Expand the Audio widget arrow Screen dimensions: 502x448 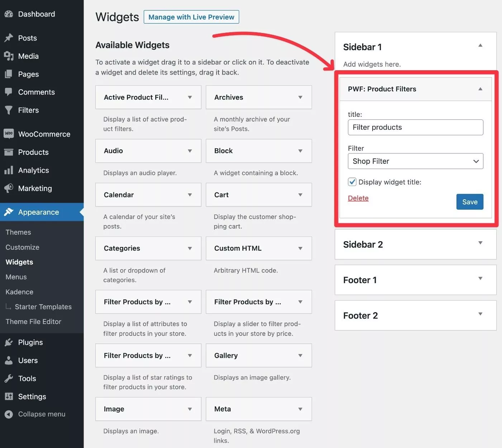point(190,151)
